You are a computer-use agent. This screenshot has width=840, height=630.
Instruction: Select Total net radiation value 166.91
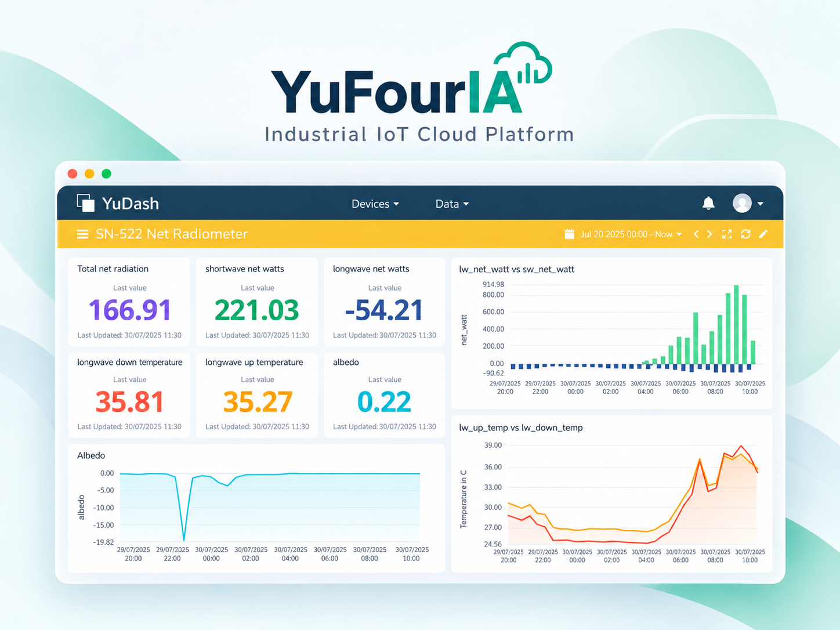coord(130,310)
